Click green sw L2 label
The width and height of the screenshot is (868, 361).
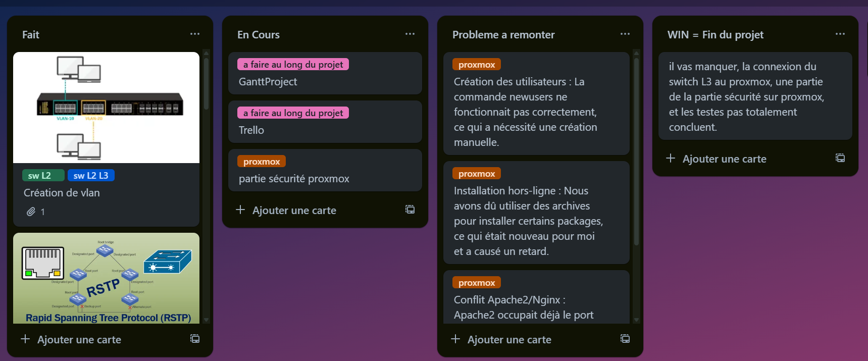[x=43, y=176]
